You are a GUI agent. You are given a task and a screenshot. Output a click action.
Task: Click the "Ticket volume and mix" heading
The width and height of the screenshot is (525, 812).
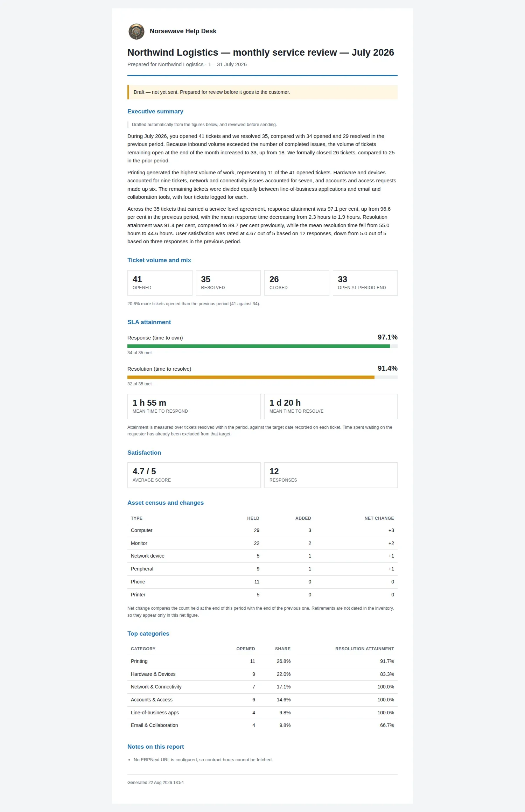[x=159, y=260]
